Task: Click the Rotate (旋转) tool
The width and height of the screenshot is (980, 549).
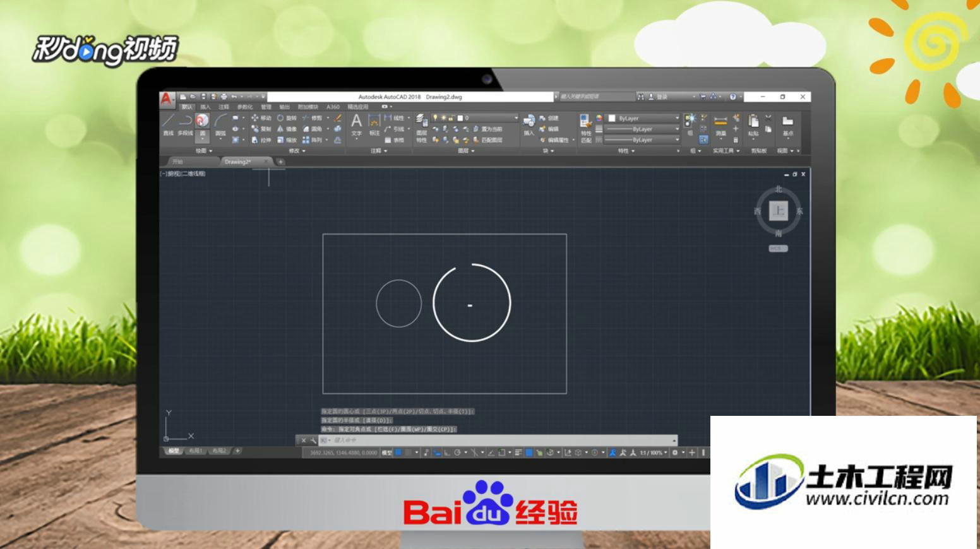Action: click(287, 118)
